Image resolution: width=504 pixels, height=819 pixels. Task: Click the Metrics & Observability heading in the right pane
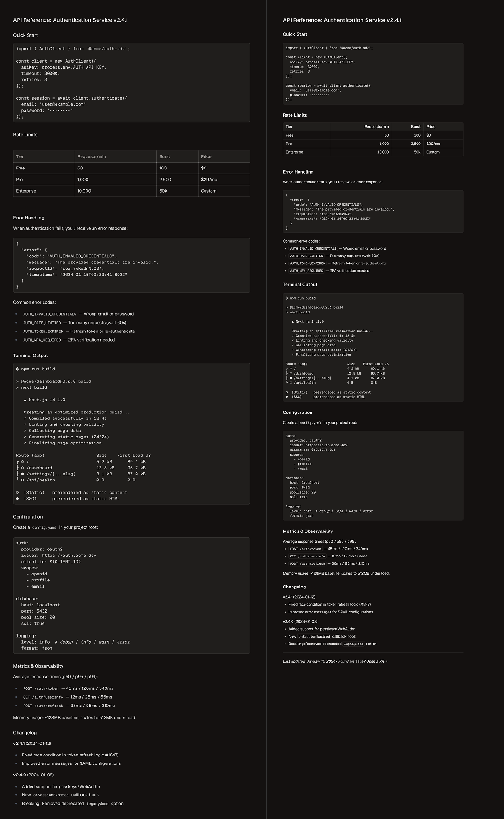click(308, 531)
